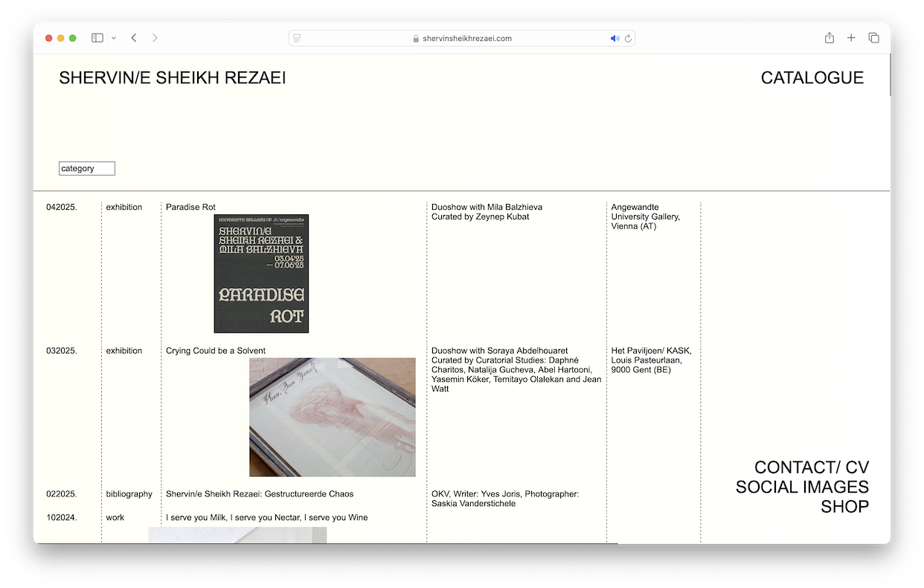Open the Share menu icon
924x588 pixels.
coord(829,38)
